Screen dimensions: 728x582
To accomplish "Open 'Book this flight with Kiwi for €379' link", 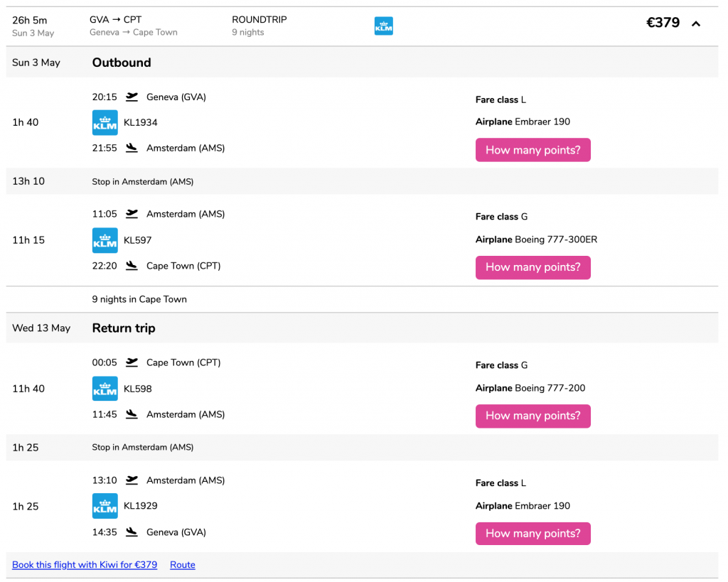I will [85, 565].
